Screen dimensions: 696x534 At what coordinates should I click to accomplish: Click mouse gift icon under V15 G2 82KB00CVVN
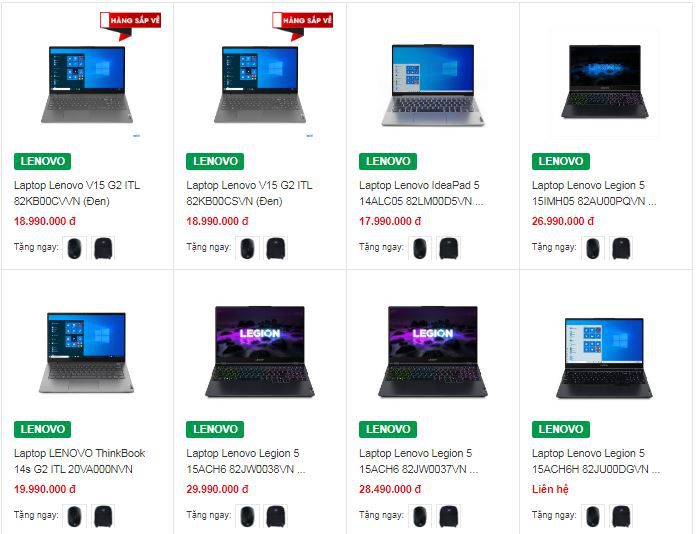coord(74,248)
